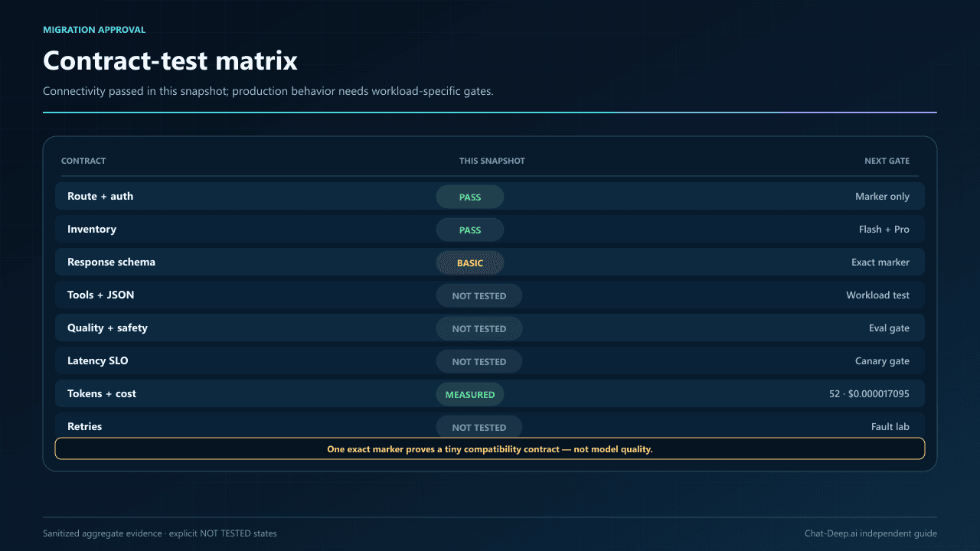Click the 'NEXT GATE' column header
Screen dimensions: 980x551
pyautogui.click(x=887, y=161)
